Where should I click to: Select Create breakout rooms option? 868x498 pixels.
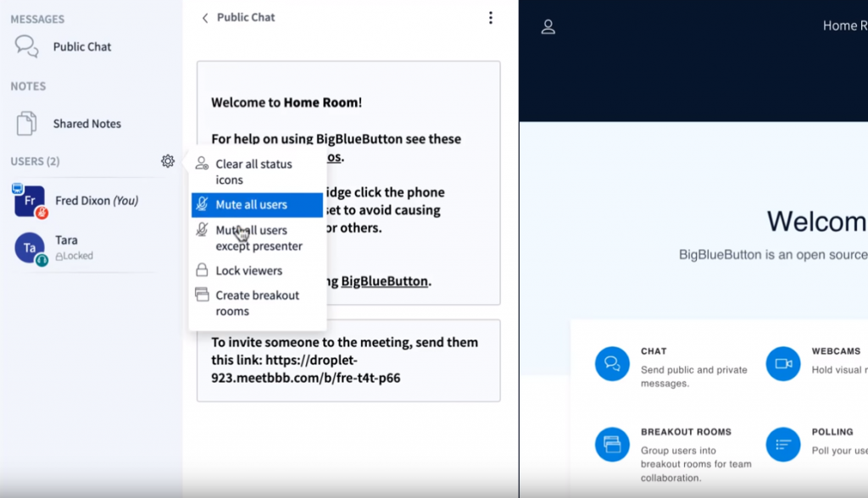(258, 302)
